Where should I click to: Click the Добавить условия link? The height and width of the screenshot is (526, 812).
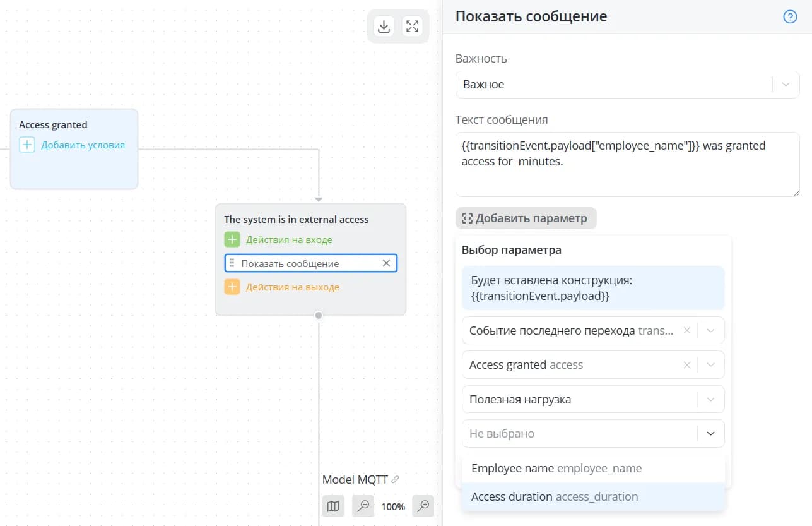tap(83, 145)
